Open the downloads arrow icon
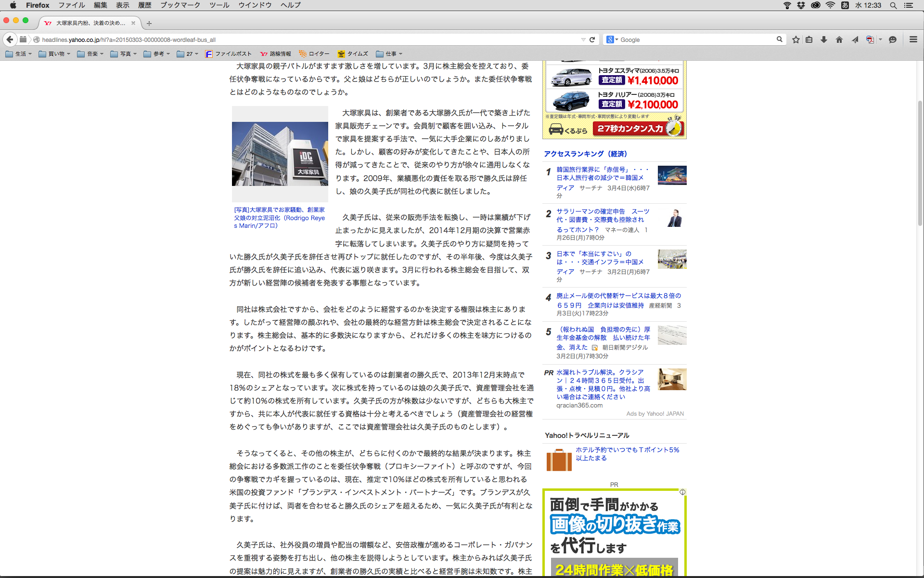924x578 pixels. pos(824,39)
